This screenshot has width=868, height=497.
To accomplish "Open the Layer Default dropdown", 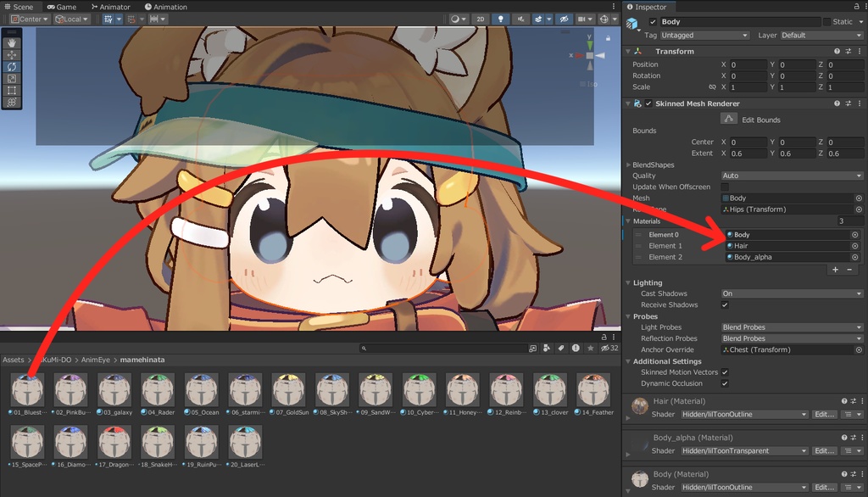I will (x=821, y=35).
